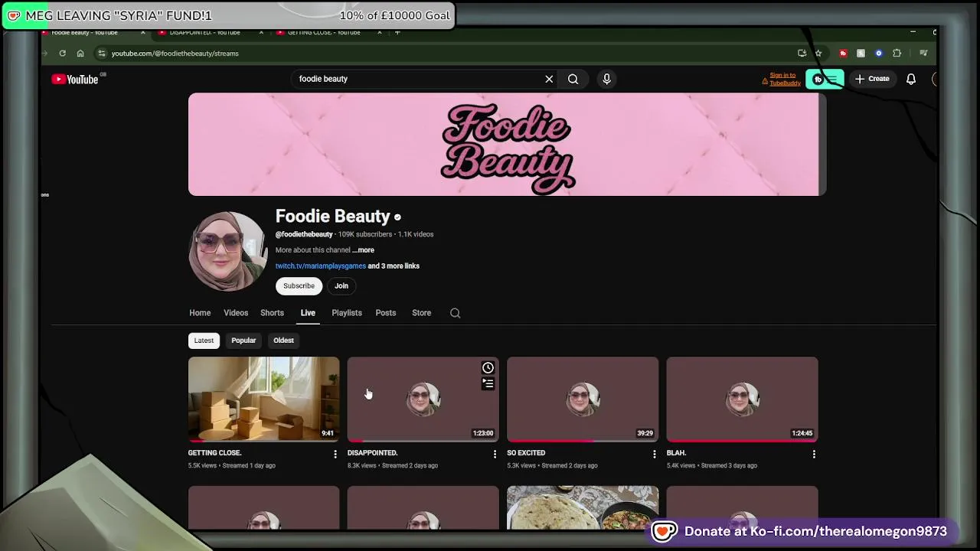Click the Foodie Beauty channel avatar
980x551 pixels.
coord(227,250)
